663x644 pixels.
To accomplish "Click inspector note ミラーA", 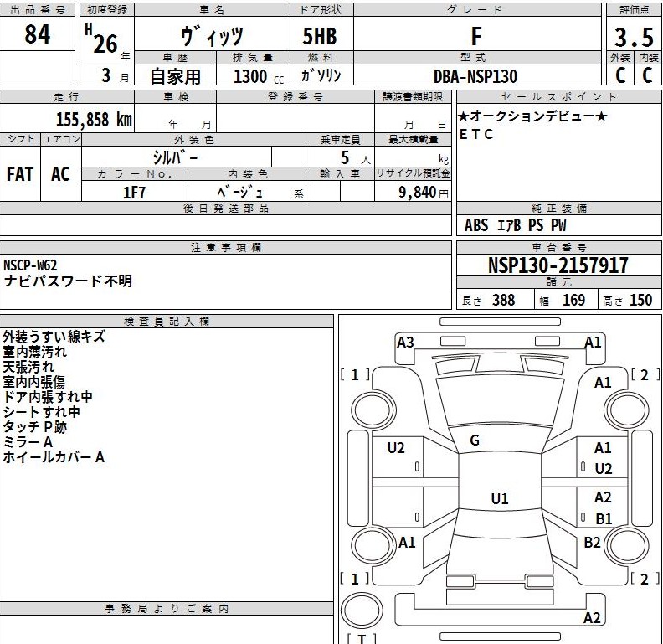I will pos(28,441).
